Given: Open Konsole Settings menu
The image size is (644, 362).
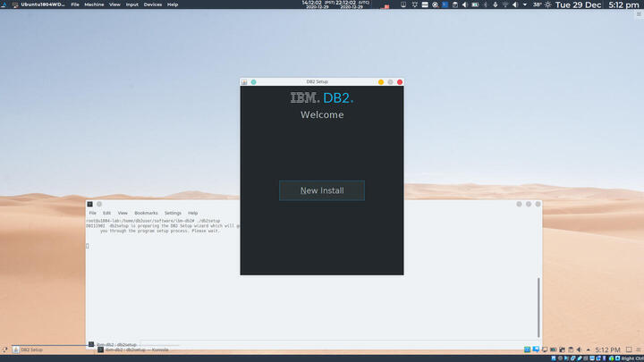Looking at the screenshot, I should 173,213.
